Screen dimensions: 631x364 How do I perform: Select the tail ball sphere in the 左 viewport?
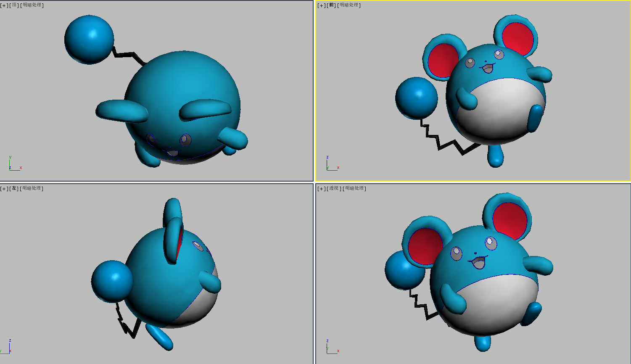pyautogui.click(x=111, y=281)
